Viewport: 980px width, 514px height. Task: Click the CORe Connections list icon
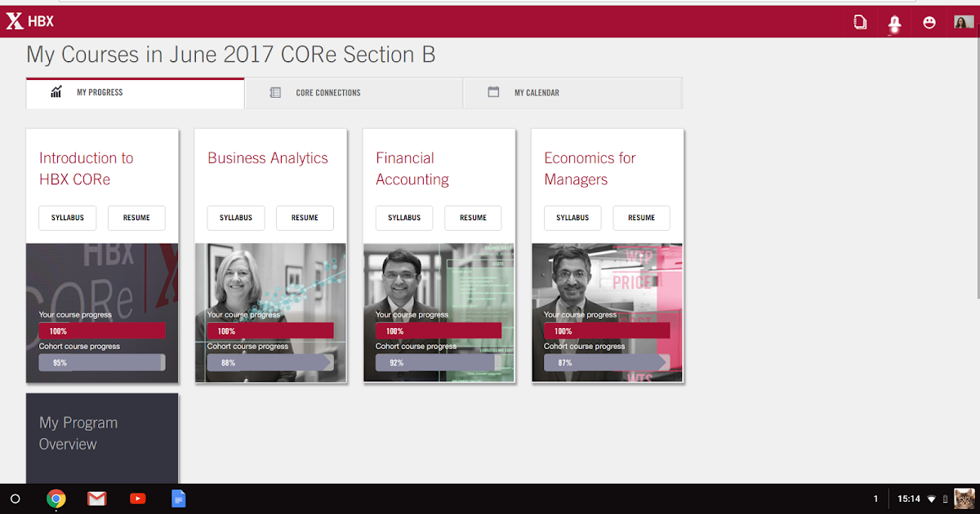pyautogui.click(x=275, y=92)
